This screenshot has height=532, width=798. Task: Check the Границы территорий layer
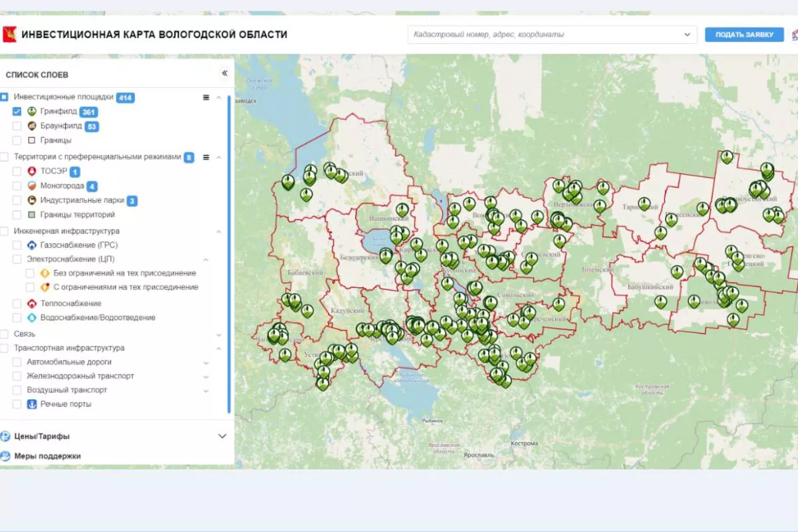click(x=17, y=214)
